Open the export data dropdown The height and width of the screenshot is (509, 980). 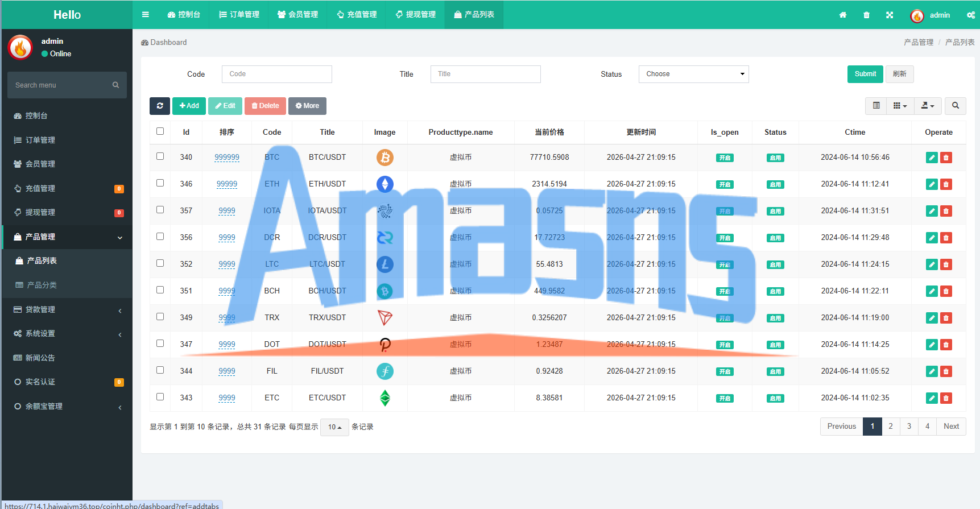[x=928, y=106]
